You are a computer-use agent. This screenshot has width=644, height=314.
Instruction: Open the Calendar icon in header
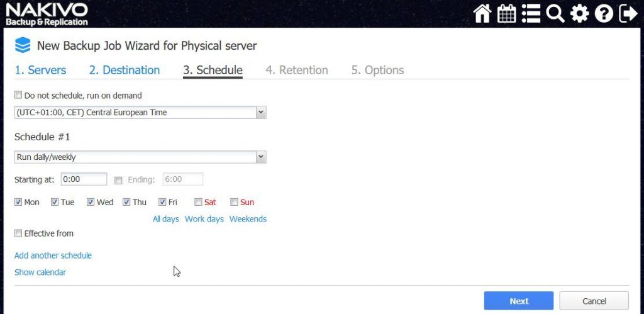[x=506, y=14]
